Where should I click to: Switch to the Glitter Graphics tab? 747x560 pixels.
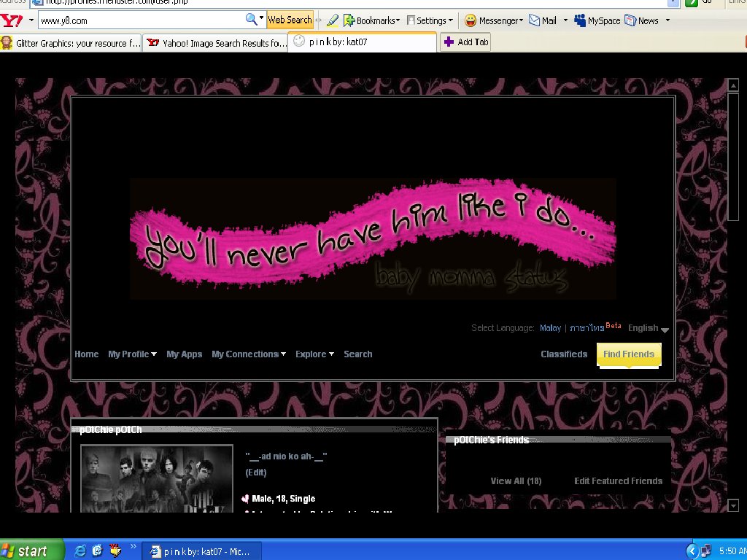click(71, 43)
